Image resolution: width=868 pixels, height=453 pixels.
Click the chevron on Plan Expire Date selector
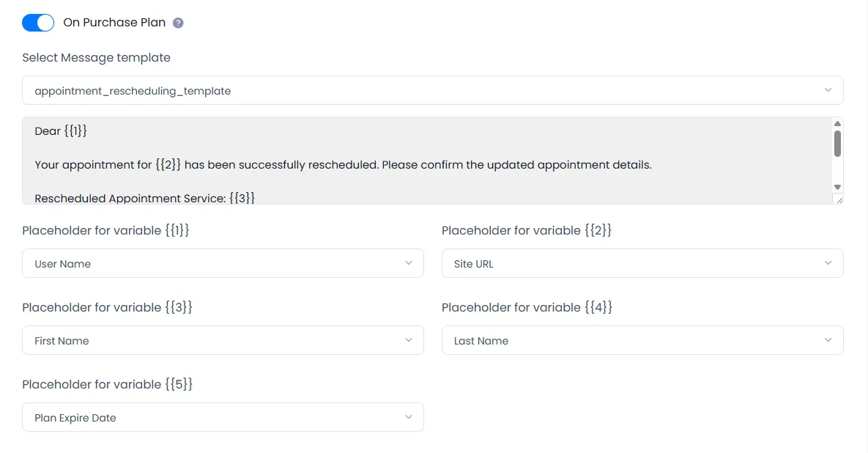click(409, 417)
